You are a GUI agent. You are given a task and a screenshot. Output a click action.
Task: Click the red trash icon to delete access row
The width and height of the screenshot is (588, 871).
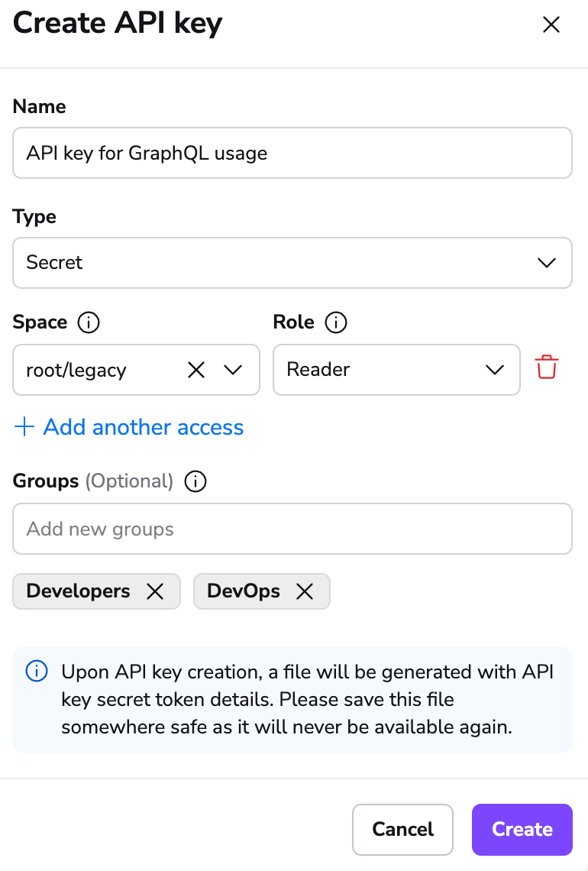(x=547, y=370)
